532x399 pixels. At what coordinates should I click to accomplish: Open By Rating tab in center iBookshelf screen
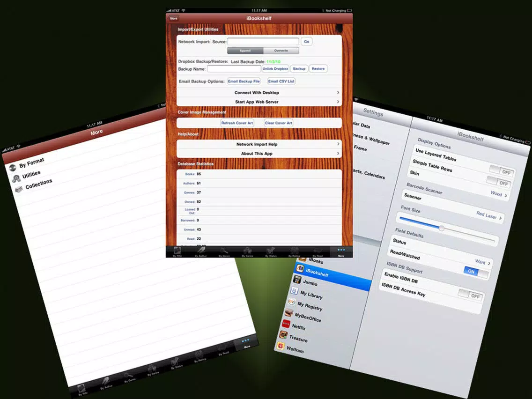294,252
